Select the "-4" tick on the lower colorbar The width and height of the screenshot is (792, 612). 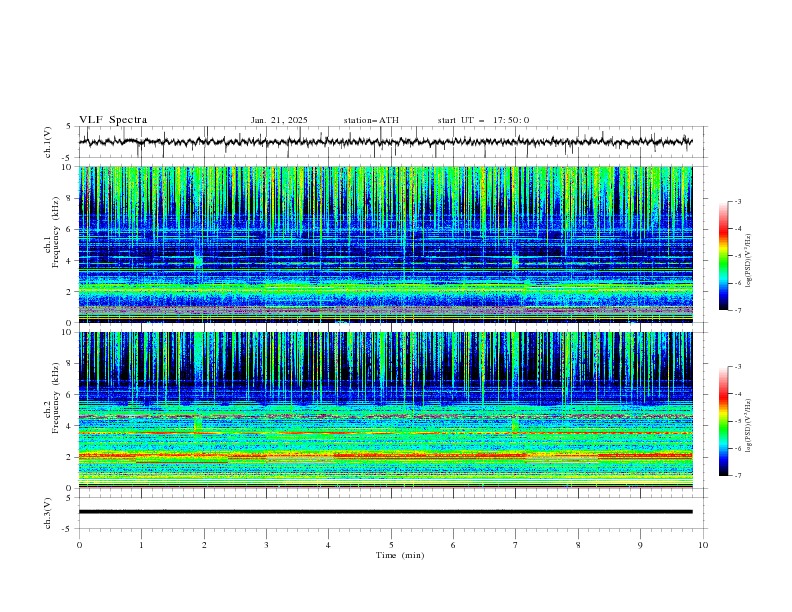point(737,394)
